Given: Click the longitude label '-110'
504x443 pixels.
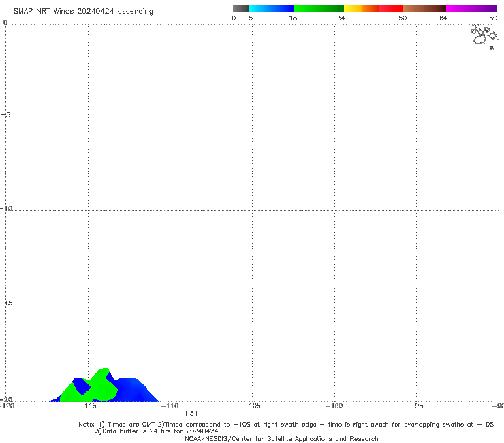Looking at the screenshot, I should (170, 406).
